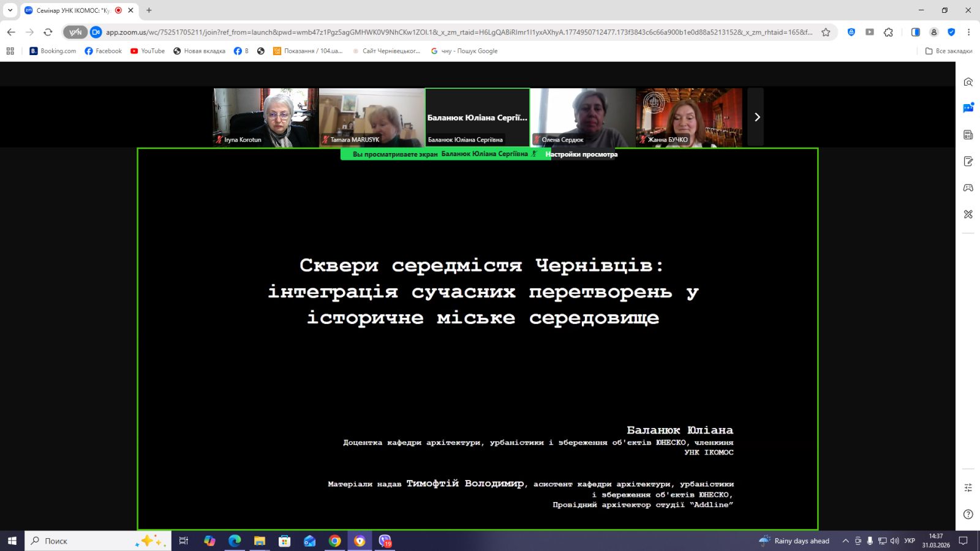The image size is (980, 551).
Task: Open the sidebar notes pencil icon
Action: pyautogui.click(x=968, y=161)
